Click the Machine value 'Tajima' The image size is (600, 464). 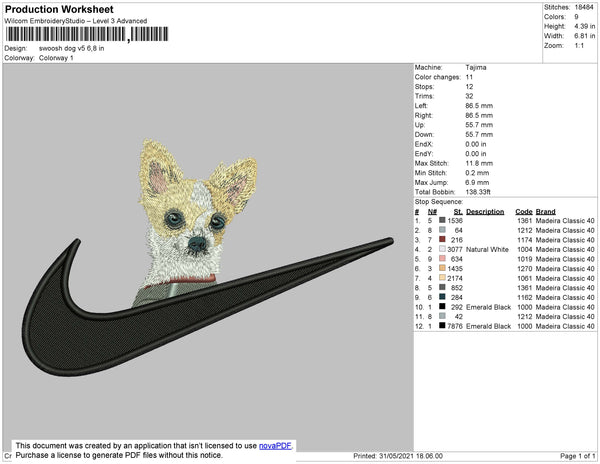476,67
